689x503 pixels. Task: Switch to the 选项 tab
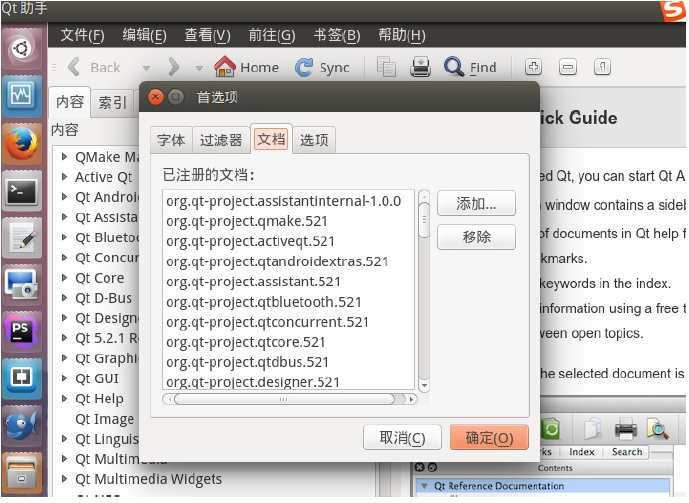point(314,140)
